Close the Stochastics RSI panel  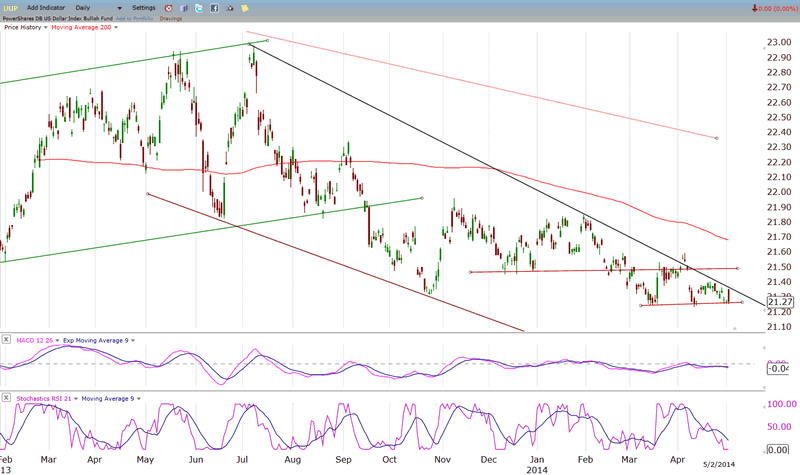click(6, 397)
